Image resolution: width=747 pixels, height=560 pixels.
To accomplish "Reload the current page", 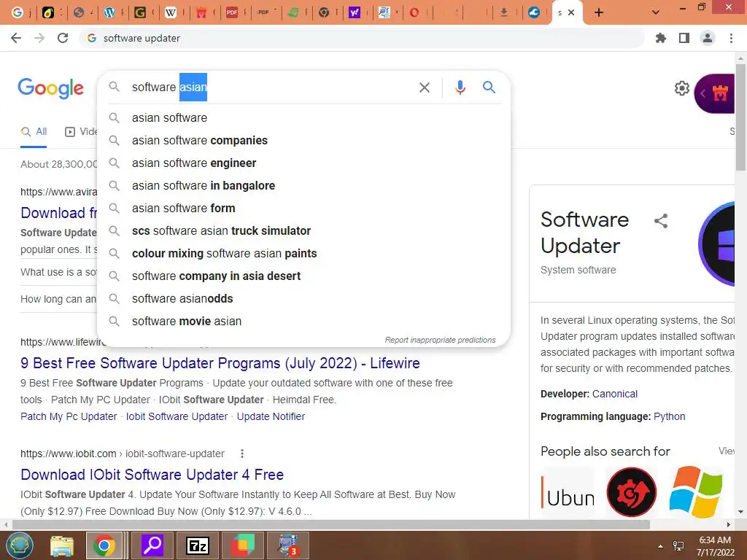I will click(63, 38).
